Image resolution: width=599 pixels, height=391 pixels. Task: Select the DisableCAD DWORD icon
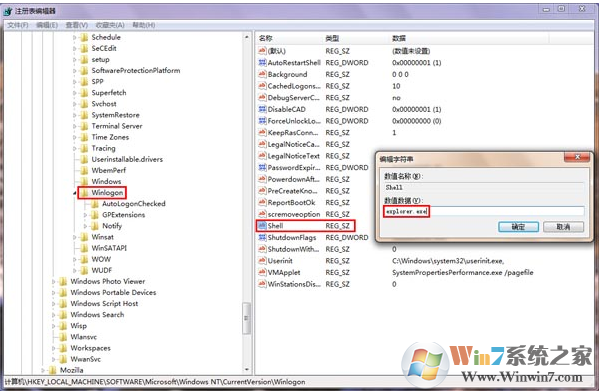pyautogui.click(x=262, y=109)
